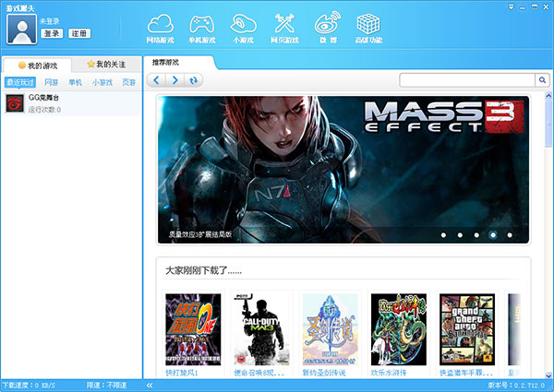Go back with the left arrow button
554x392 pixels.
click(156, 80)
